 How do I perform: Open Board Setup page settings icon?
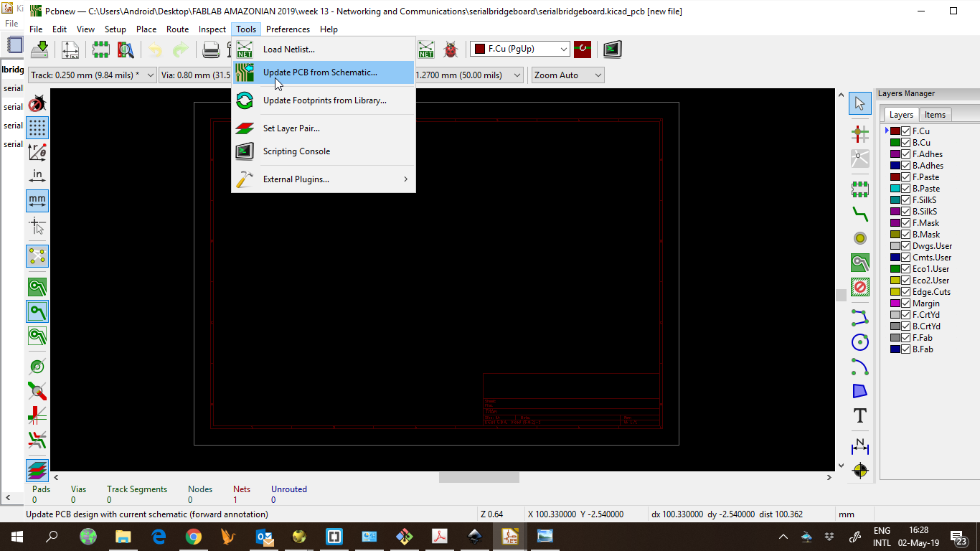(x=70, y=50)
